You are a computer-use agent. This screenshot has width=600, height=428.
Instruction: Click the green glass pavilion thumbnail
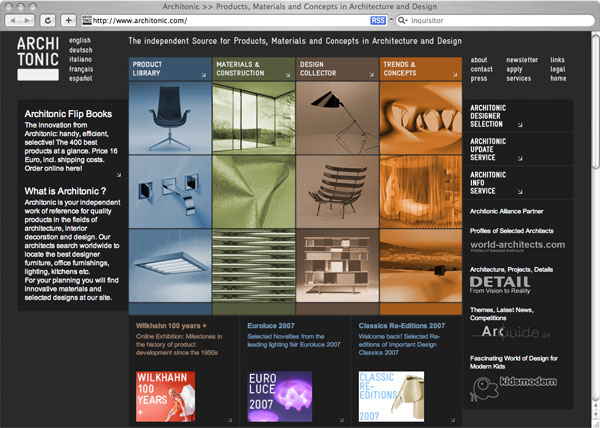[254, 118]
